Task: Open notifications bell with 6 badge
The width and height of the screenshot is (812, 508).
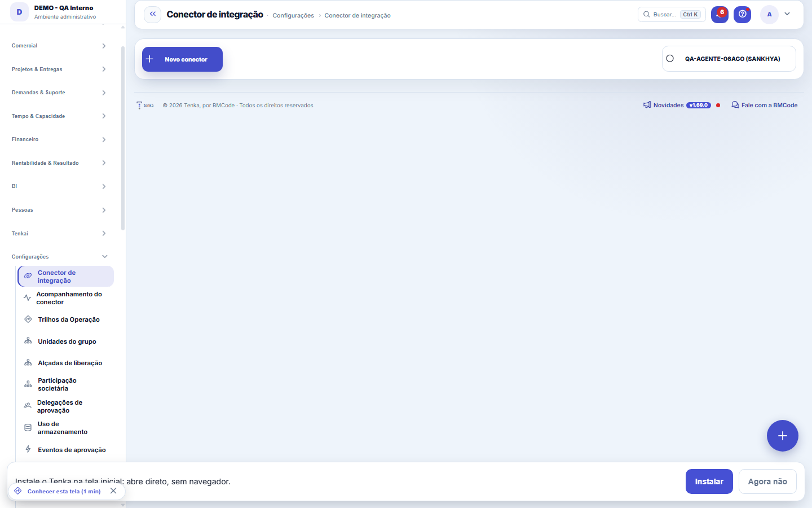Action: click(x=720, y=14)
